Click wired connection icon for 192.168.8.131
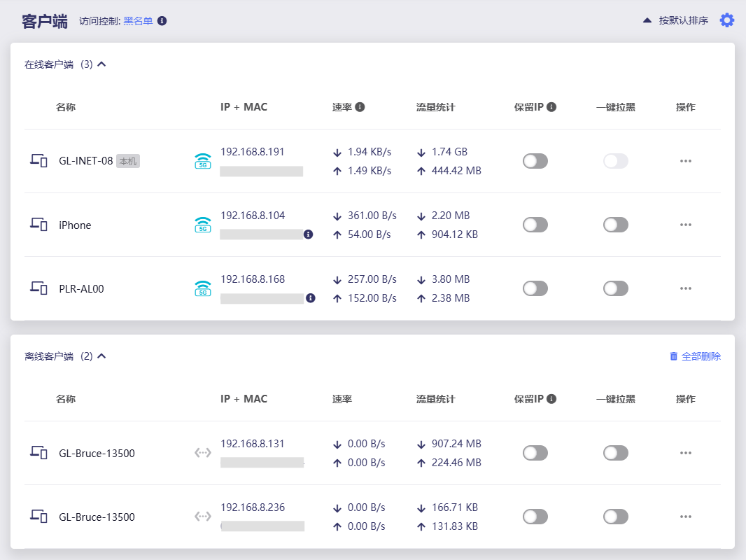Image resolution: width=746 pixels, height=560 pixels. click(203, 452)
